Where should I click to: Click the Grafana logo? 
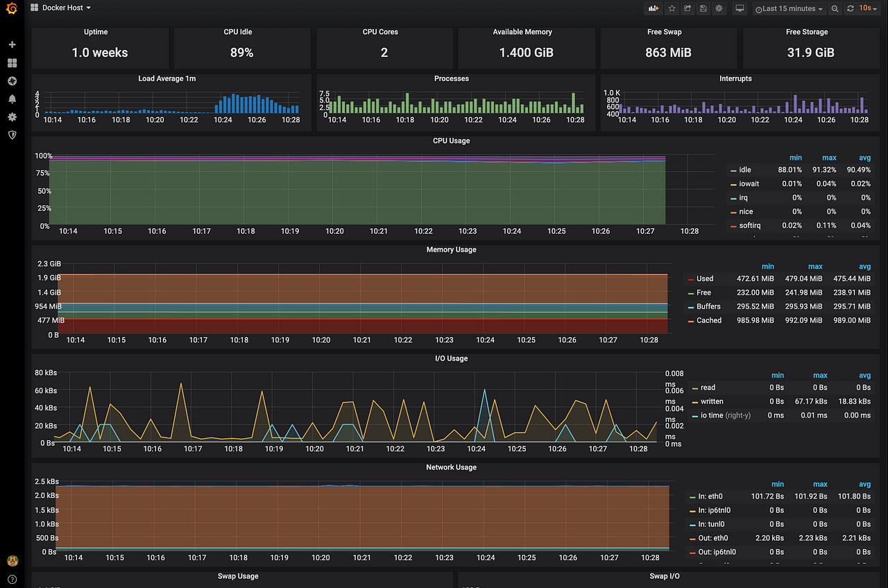tap(12, 8)
